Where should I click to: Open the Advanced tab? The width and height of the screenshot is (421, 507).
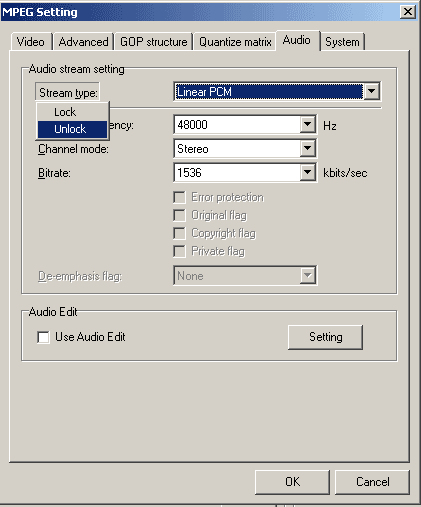(x=83, y=42)
